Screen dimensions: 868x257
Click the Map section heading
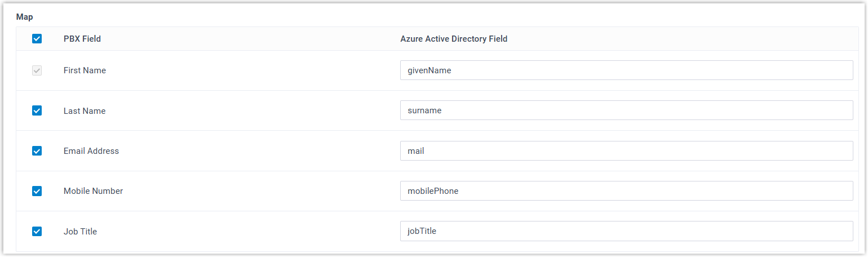click(x=24, y=17)
